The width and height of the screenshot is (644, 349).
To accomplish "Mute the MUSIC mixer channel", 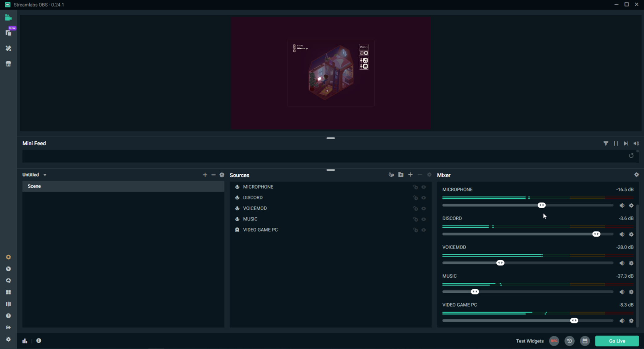I will point(622,292).
